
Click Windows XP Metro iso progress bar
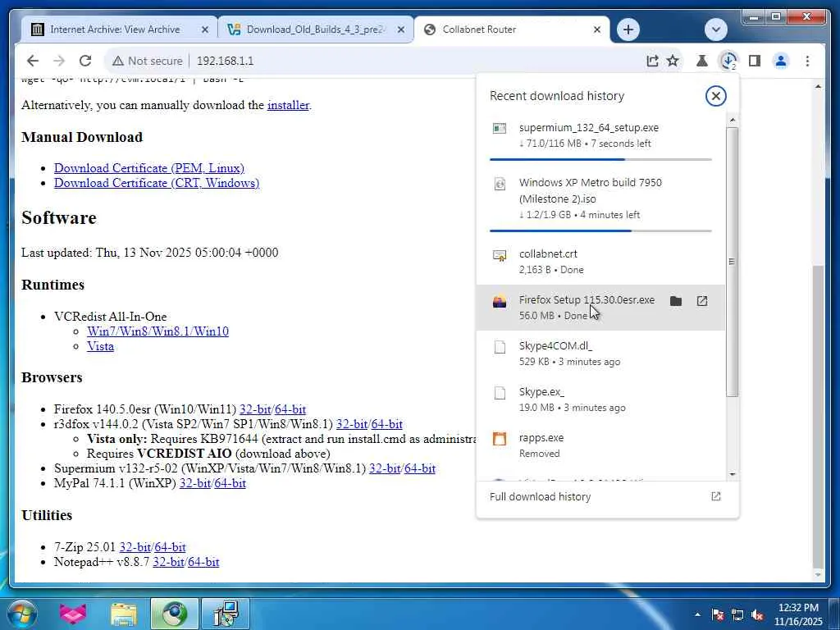click(x=600, y=231)
